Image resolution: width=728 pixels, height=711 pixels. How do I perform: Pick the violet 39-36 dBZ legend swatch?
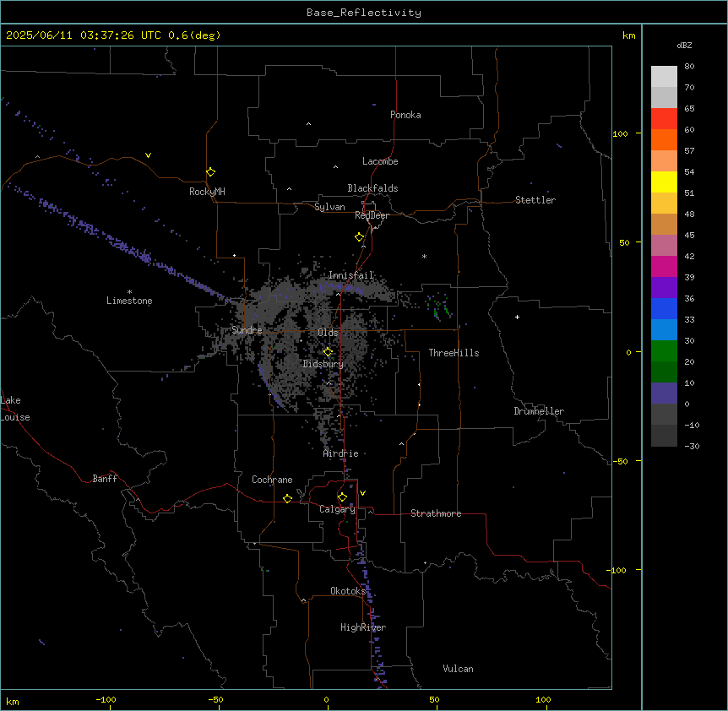pyautogui.click(x=664, y=288)
